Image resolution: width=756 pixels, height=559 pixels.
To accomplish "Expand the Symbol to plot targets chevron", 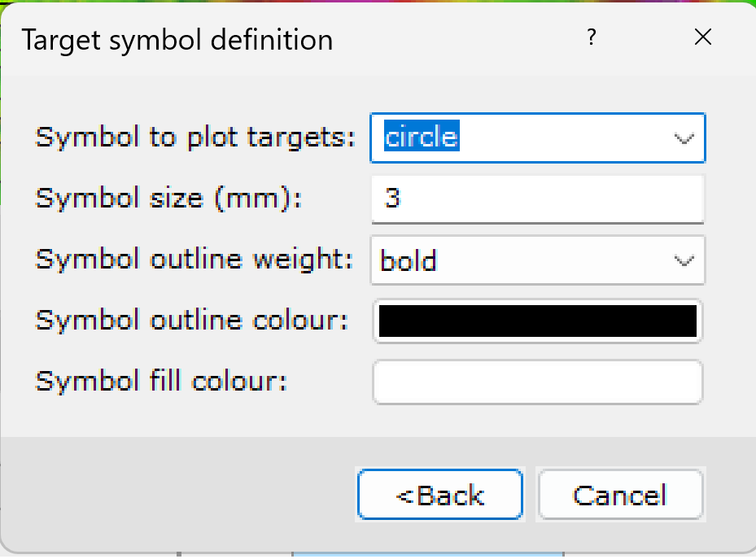I will click(x=684, y=139).
